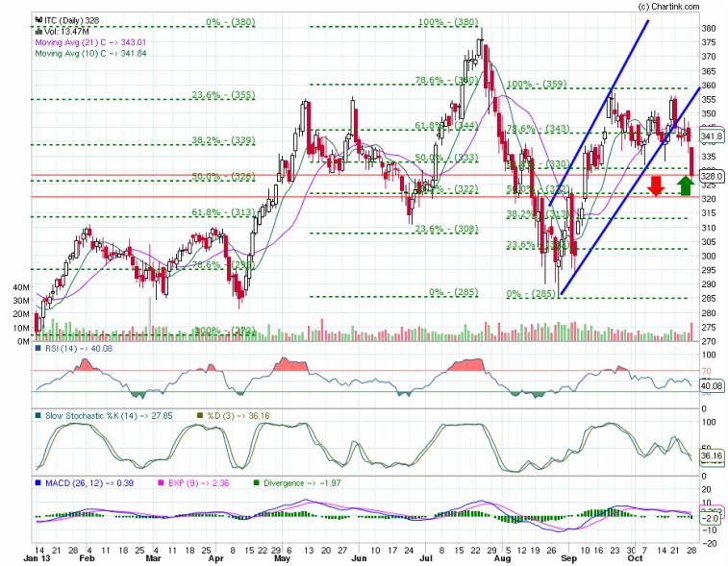Click the 20M volume axis label
The width and height of the screenshot is (728, 566).
(21, 314)
